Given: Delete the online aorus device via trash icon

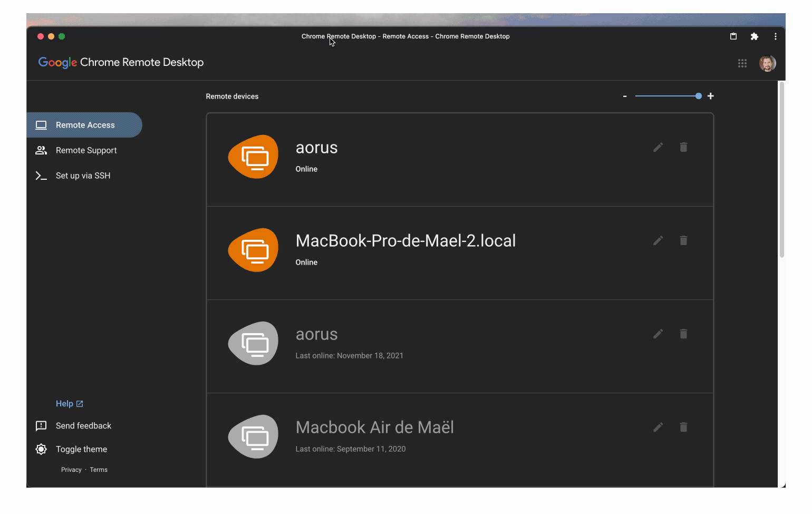Looking at the screenshot, I should (x=683, y=148).
